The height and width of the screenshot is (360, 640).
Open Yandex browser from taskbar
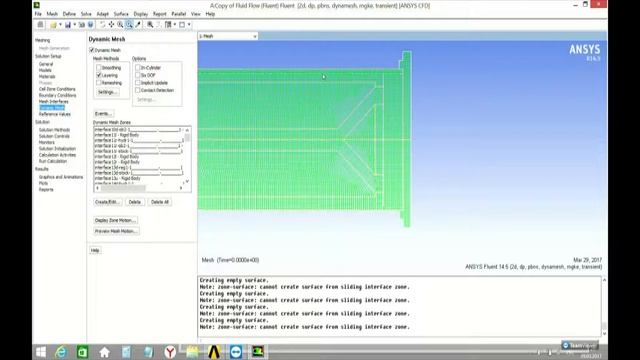tap(170, 352)
